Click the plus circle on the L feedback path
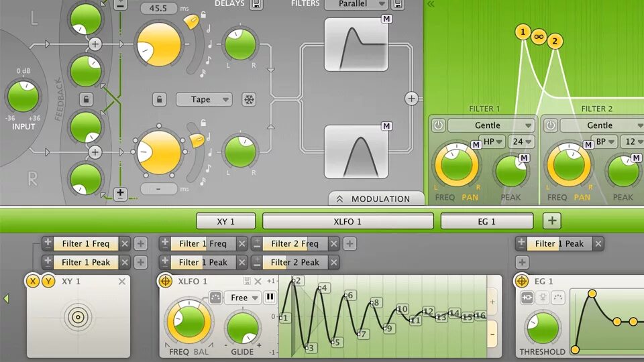The width and height of the screenshot is (644, 362). 95,44
